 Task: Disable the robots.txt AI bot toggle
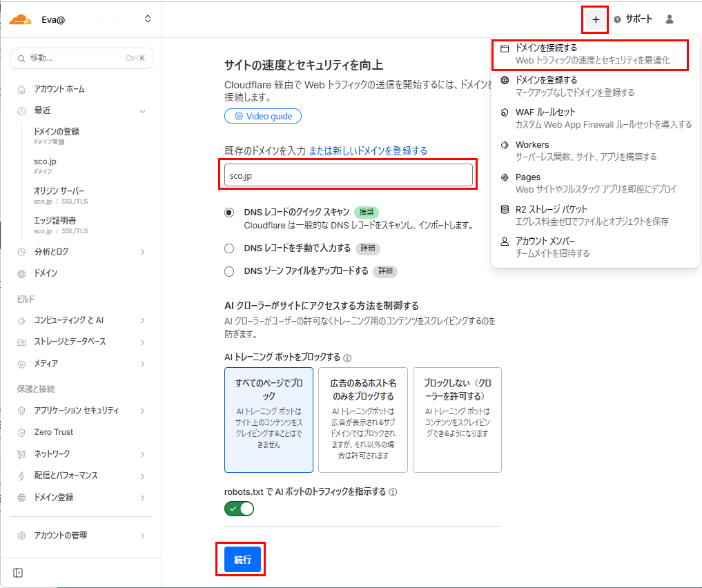tap(239, 507)
